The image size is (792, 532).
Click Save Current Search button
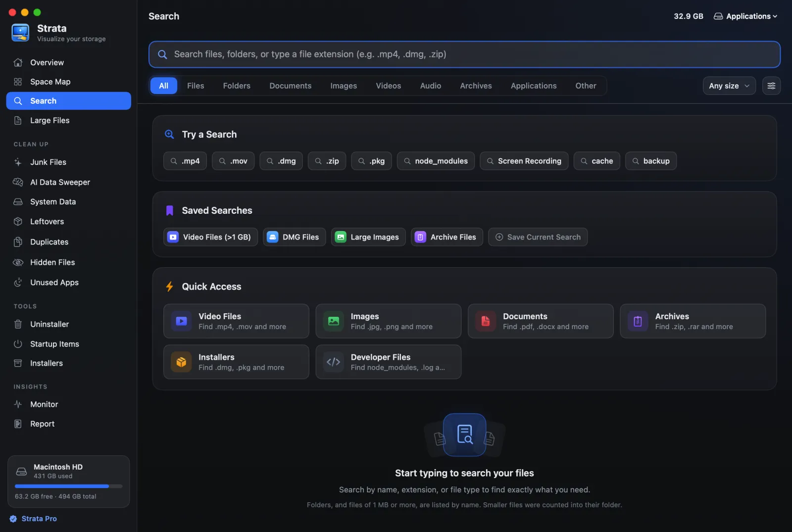pos(538,237)
